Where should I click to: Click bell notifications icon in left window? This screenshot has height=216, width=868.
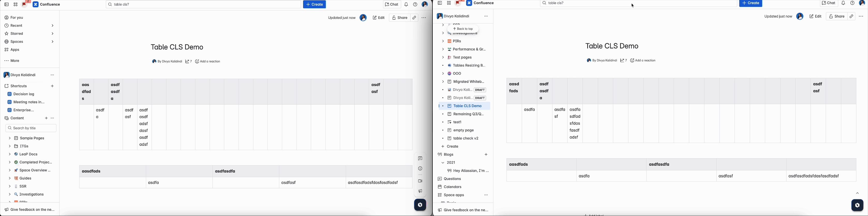(x=406, y=5)
